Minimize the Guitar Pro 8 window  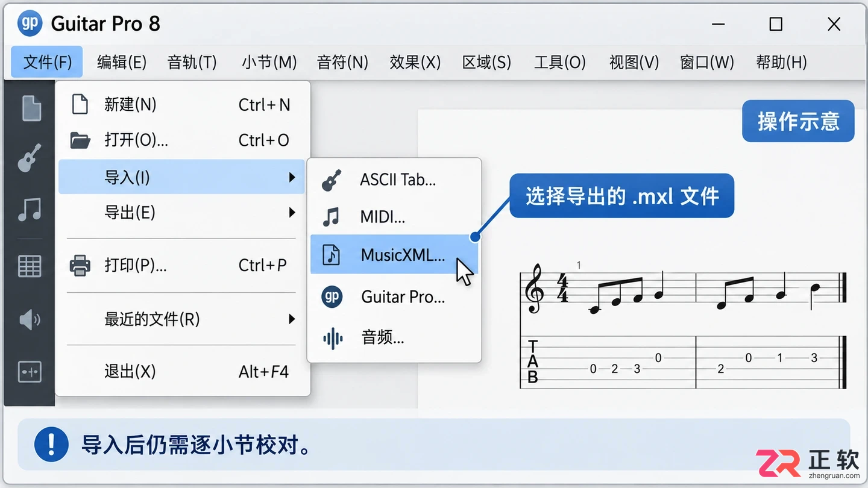[x=718, y=24]
